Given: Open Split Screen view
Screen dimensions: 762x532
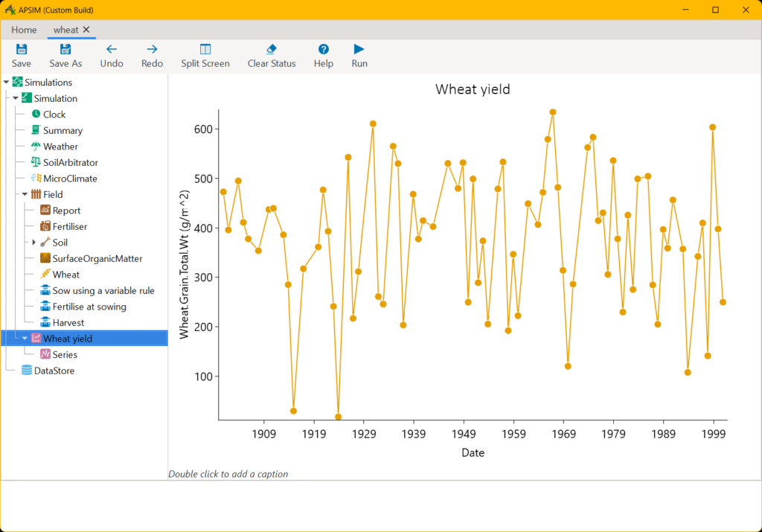Looking at the screenshot, I should (x=205, y=50).
